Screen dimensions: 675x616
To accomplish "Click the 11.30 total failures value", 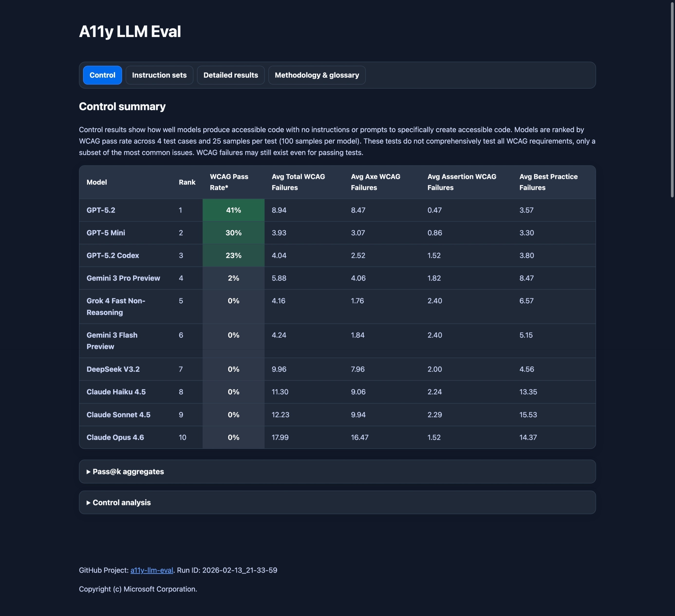I will click(x=280, y=392).
